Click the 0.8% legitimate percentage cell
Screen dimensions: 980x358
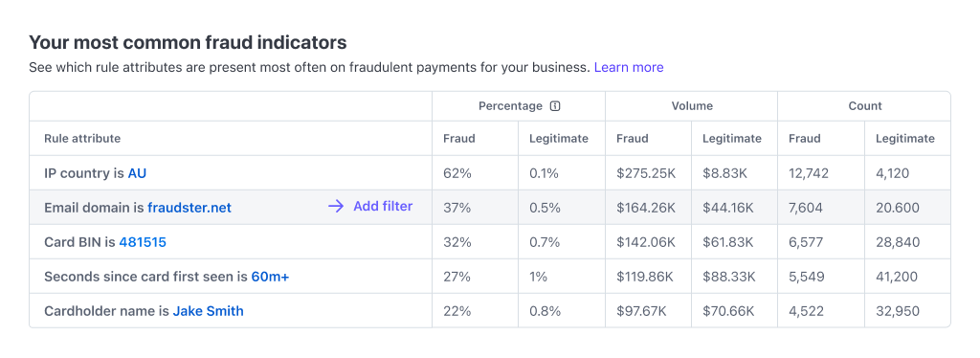[562, 310]
